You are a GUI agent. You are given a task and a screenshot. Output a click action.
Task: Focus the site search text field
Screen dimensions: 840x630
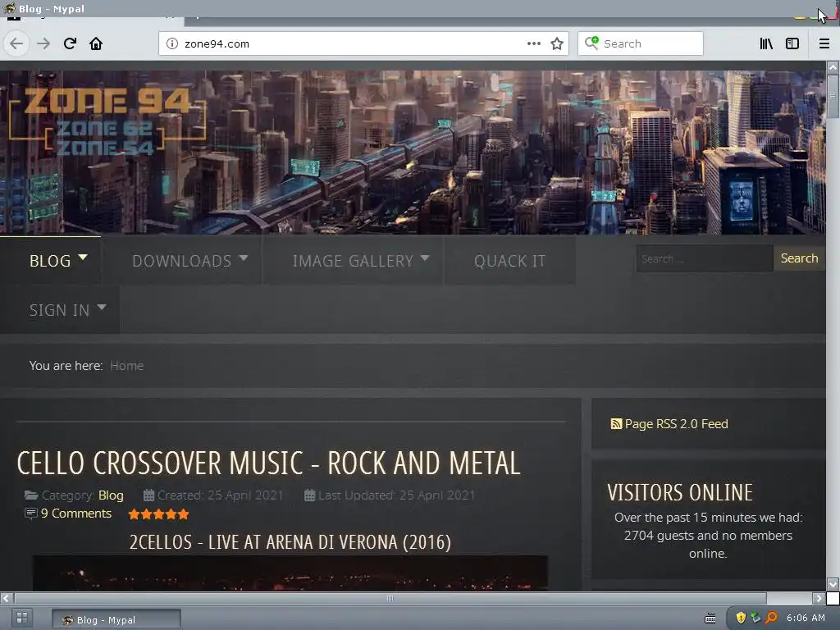point(705,258)
